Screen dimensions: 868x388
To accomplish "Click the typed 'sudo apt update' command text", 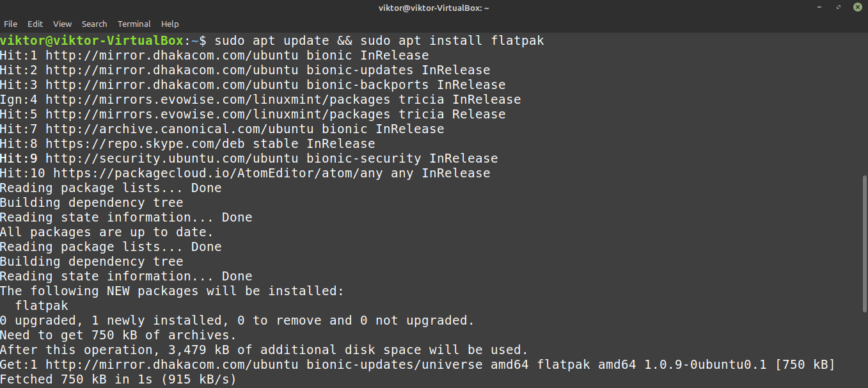I will [271, 40].
